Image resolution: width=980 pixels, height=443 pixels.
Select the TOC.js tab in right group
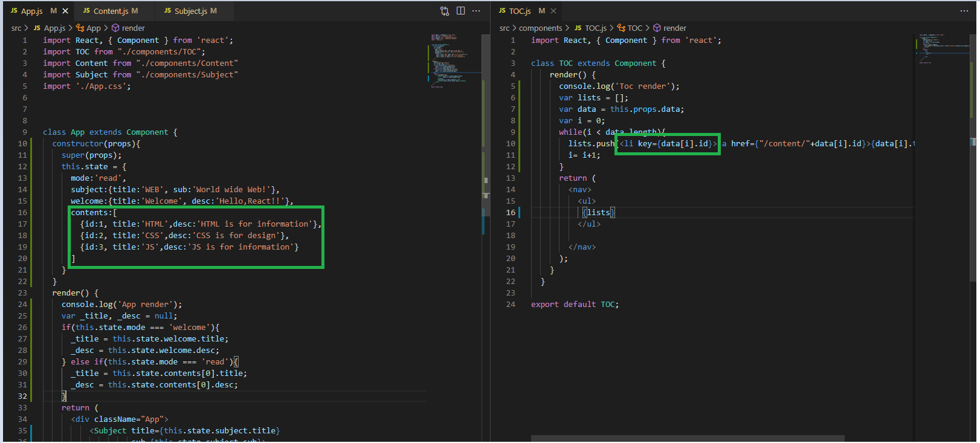[x=520, y=11]
